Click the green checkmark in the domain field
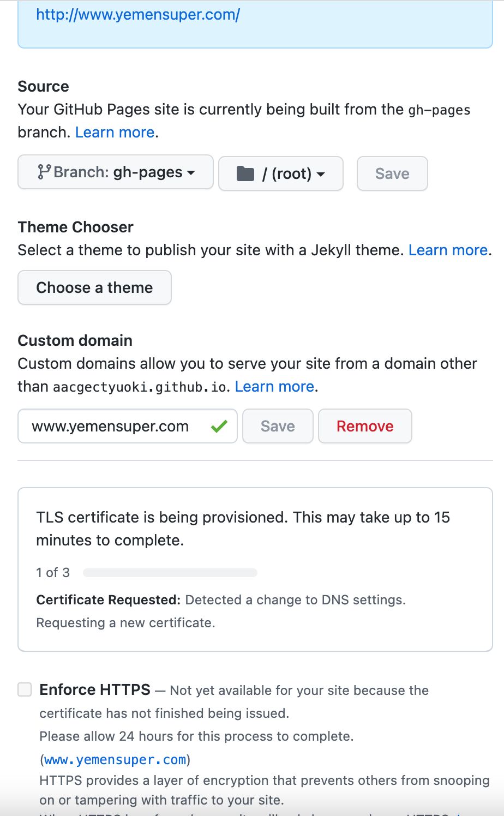The width and height of the screenshot is (504, 816). point(219,427)
